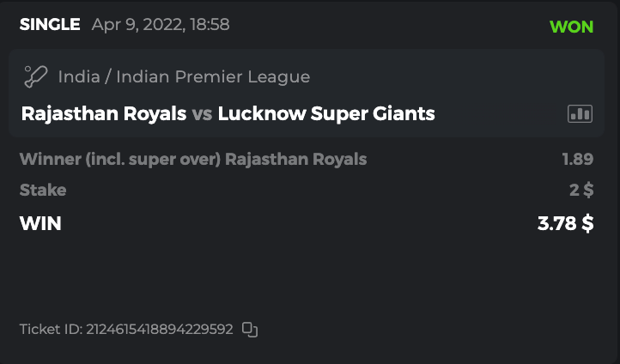Select the SINGLE bet type label
The width and height of the screenshot is (620, 364).
tap(50, 25)
